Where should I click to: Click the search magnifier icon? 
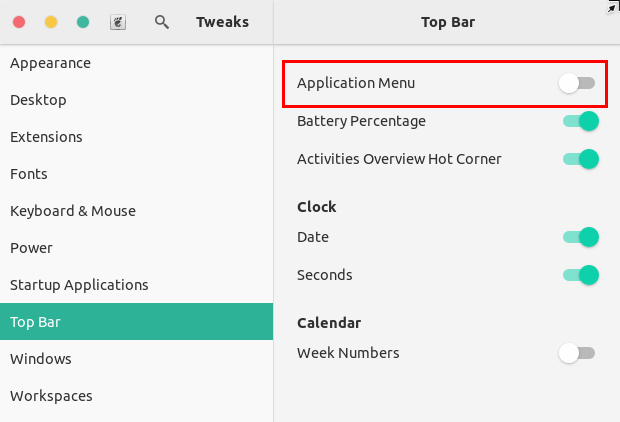[x=161, y=22]
